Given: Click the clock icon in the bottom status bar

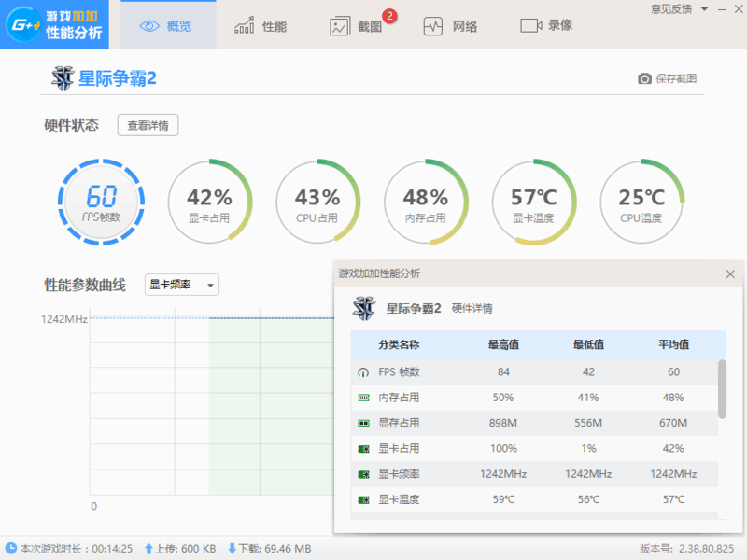Looking at the screenshot, I should coord(9,549).
